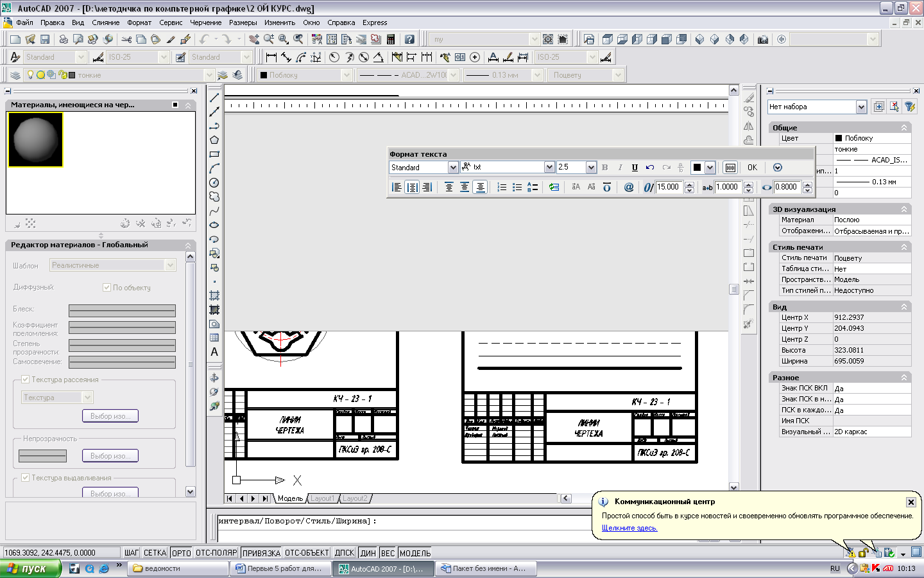Open the layer тонкие dropdown
Viewport: 924px width, 578px height.
tap(209, 75)
